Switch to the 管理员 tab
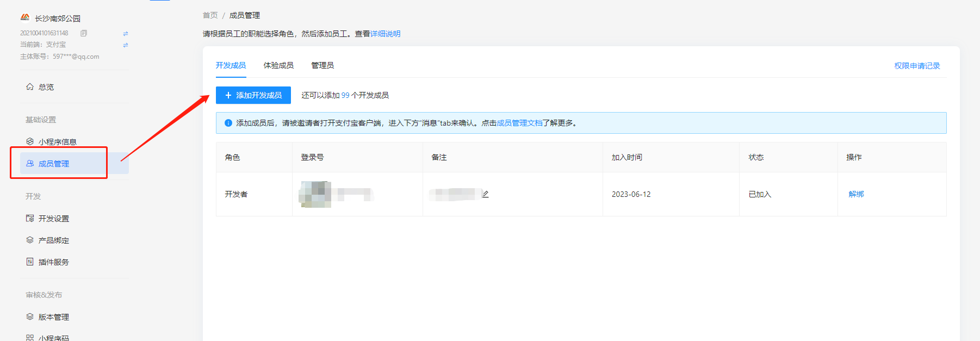The width and height of the screenshot is (980, 341). tap(322, 65)
